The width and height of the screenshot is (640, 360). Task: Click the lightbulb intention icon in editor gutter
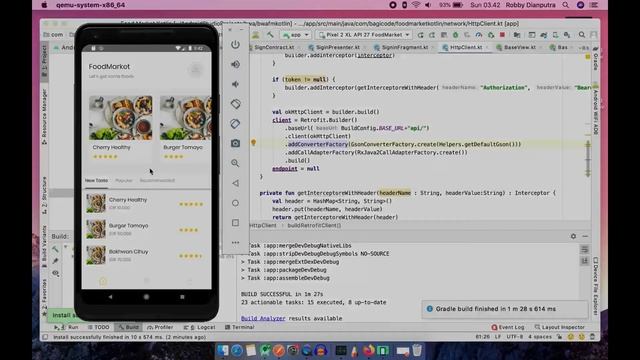(253, 142)
